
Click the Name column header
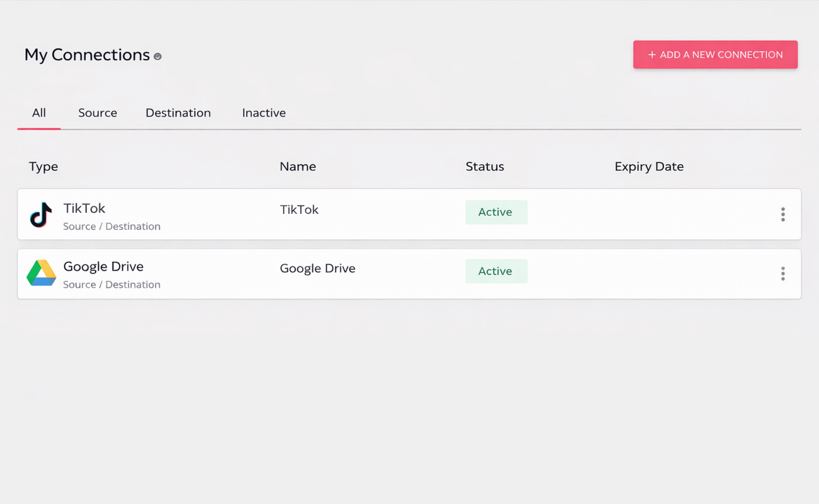click(x=298, y=166)
